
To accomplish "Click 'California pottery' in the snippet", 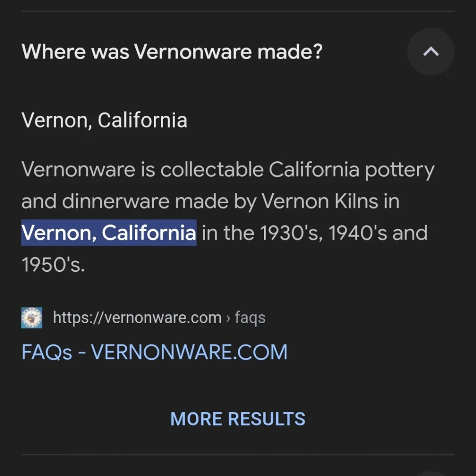I will (x=352, y=170).
